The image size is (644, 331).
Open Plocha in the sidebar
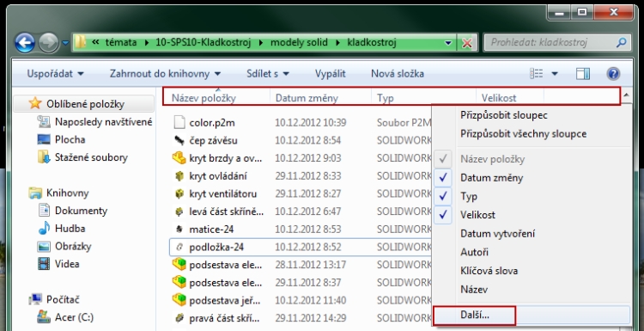(61, 140)
